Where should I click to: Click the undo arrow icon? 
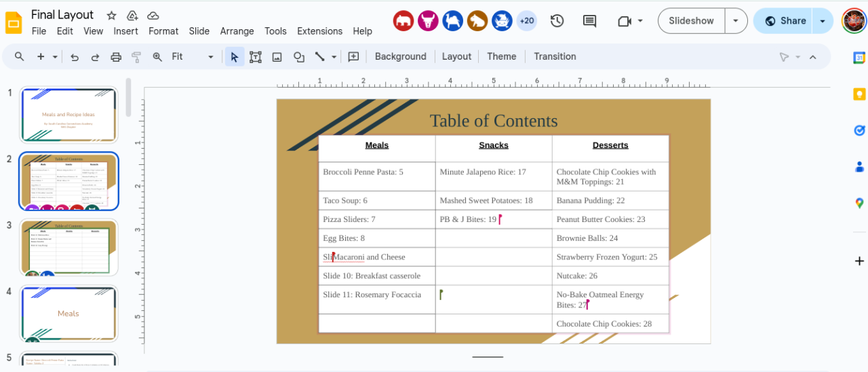click(75, 57)
